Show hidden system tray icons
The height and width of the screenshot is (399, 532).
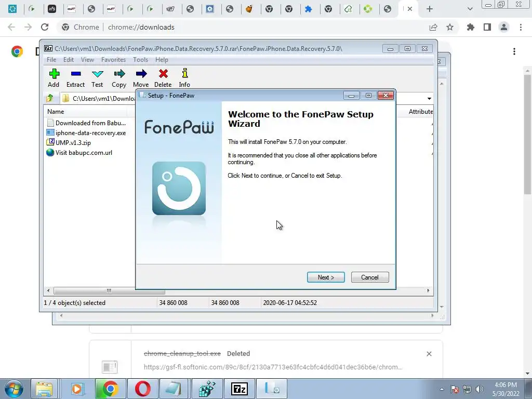pyautogui.click(x=442, y=389)
